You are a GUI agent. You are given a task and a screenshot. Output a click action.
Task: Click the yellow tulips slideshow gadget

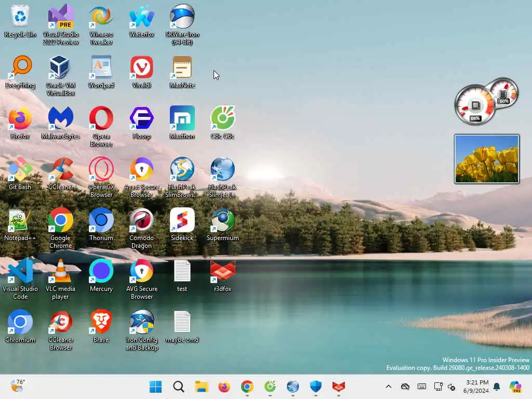point(486,159)
